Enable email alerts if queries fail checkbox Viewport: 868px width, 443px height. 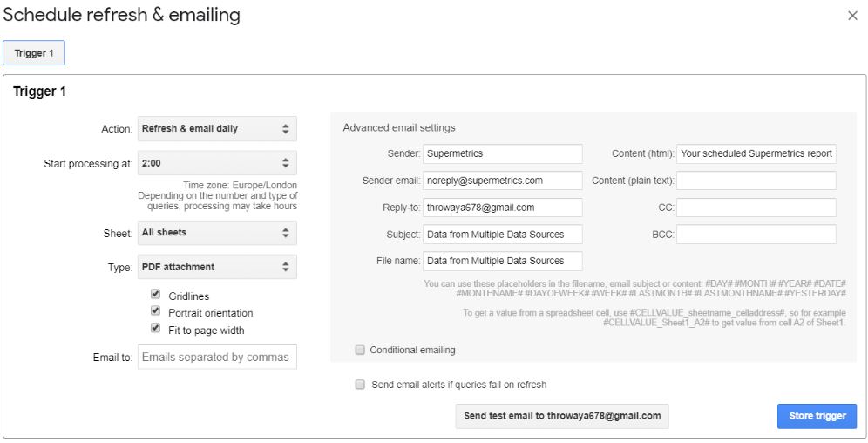[360, 385]
